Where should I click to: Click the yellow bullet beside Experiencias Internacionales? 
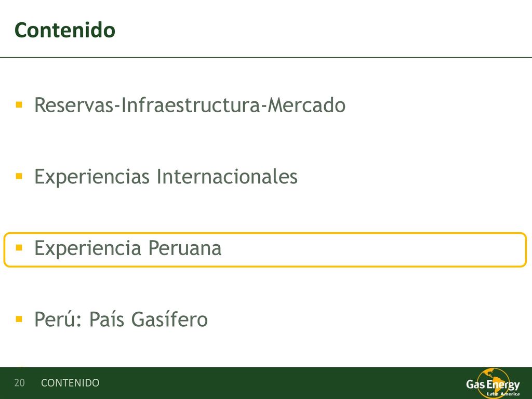coord(19,176)
